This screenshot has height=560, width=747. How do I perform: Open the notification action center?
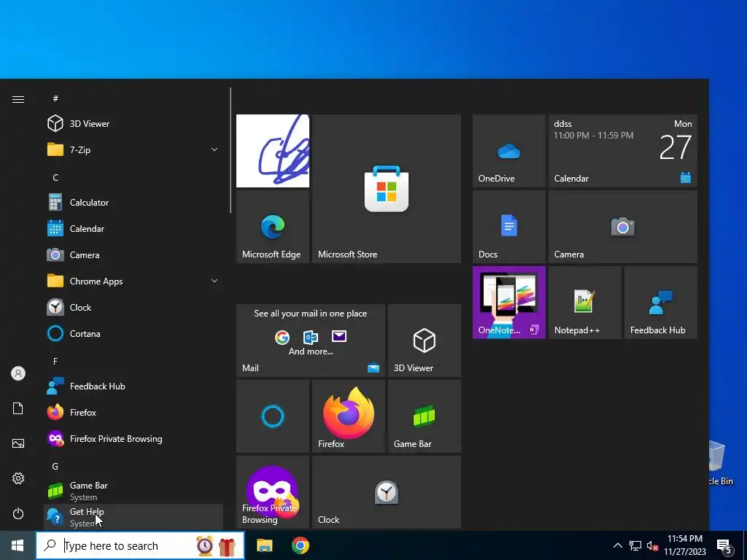(724, 546)
